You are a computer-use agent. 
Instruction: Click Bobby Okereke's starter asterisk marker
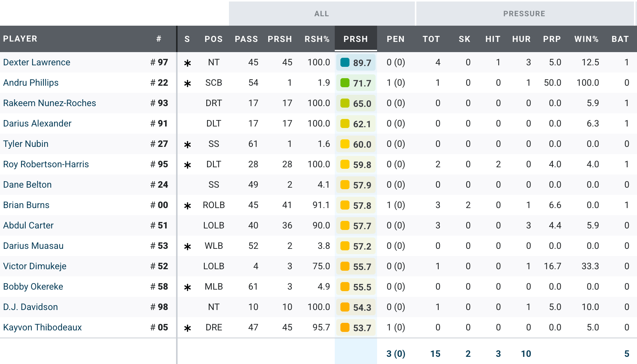tap(187, 287)
